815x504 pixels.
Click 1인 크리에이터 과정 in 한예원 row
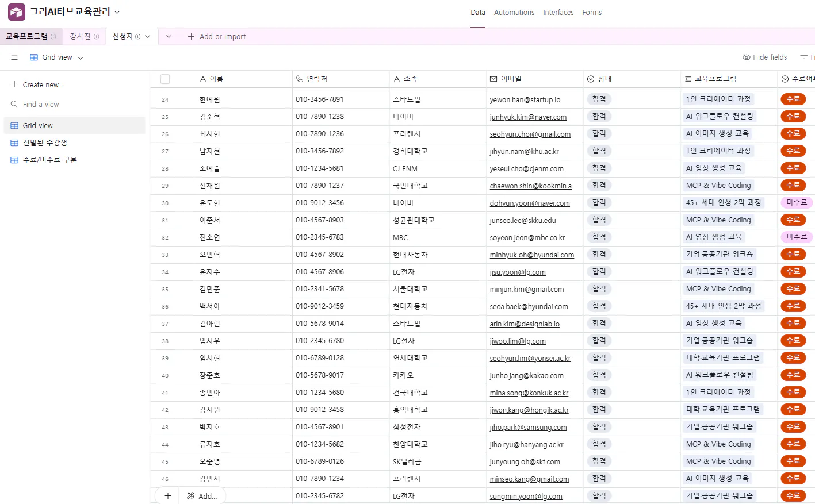tap(718, 99)
